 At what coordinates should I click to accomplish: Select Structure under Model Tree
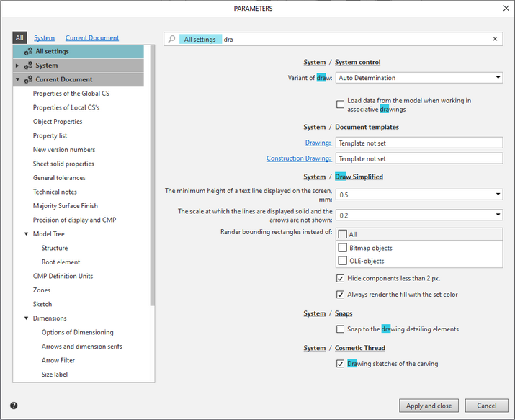[x=55, y=248]
